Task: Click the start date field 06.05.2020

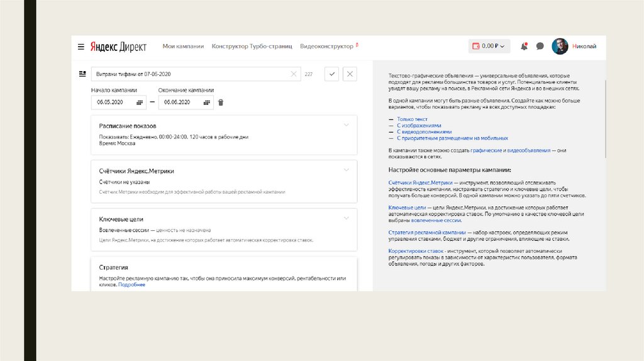Action: 119,103
